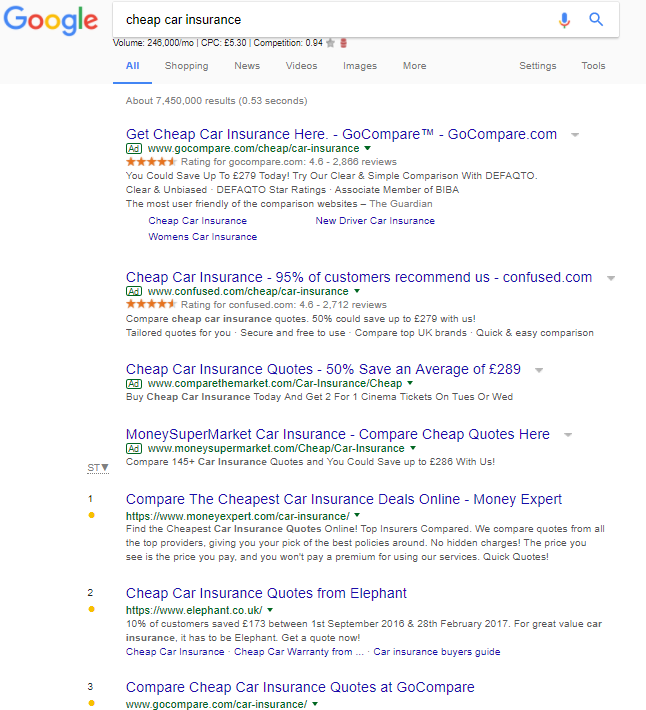Expand grey arrow beside confused.com ad title
Viewport: 646px width, 710px height.
611,278
